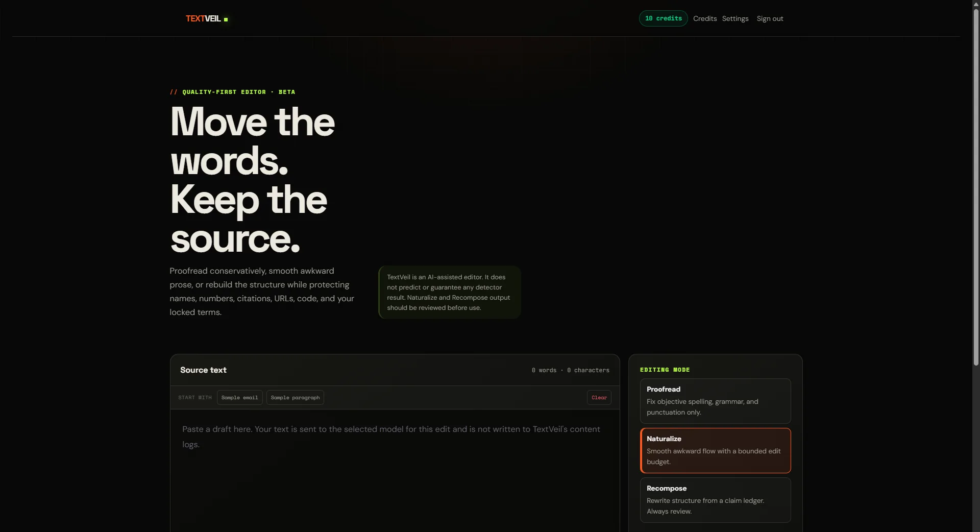Click the 'Move the words. Keep the source.' headline
Image resolution: width=980 pixels, height=532 pixels.
[253, 180]
